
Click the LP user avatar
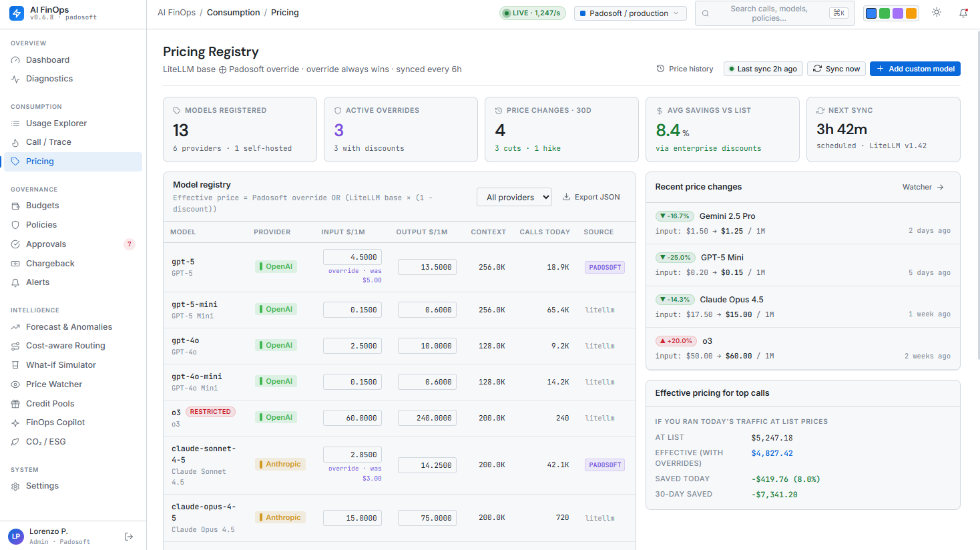[x=16, y=536]
